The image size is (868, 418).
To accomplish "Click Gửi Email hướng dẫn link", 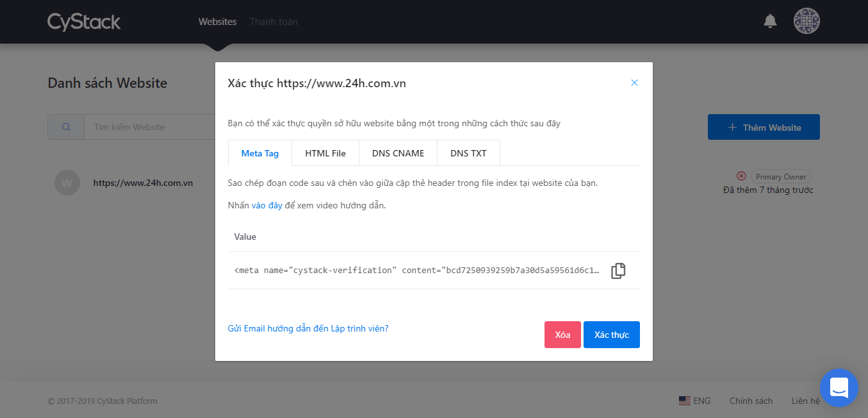I will pyautogui.click(x=308, y=328).
